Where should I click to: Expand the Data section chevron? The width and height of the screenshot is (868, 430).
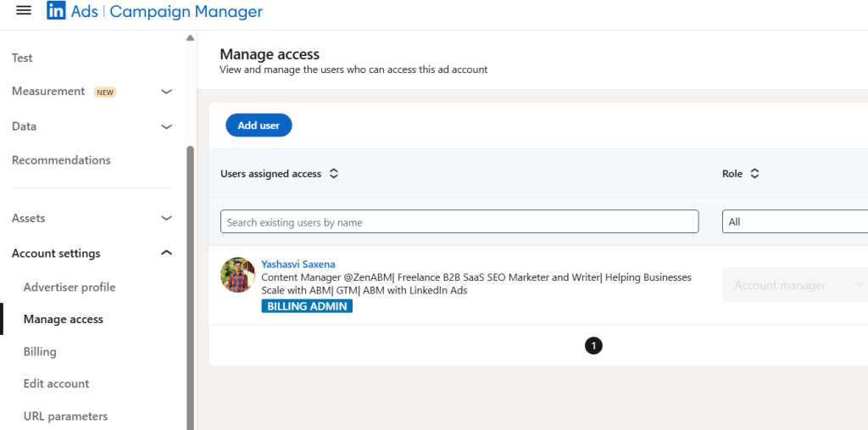coord(166,127)
